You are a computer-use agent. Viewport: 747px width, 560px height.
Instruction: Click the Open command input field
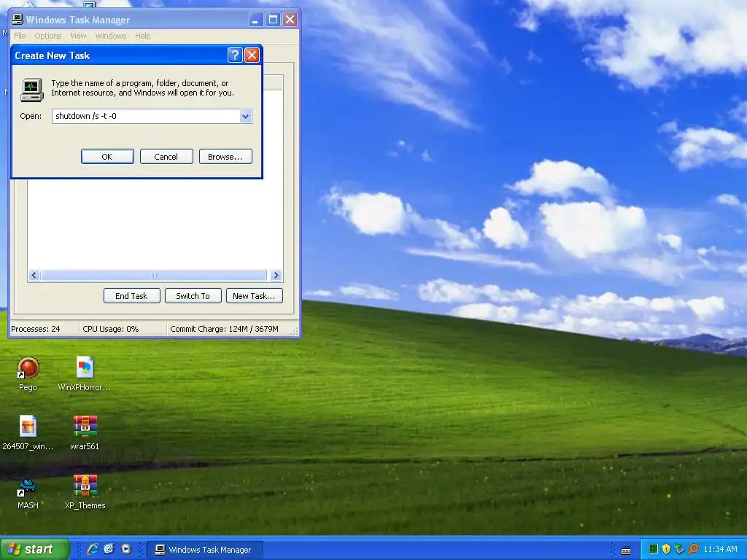coord(146,116)
